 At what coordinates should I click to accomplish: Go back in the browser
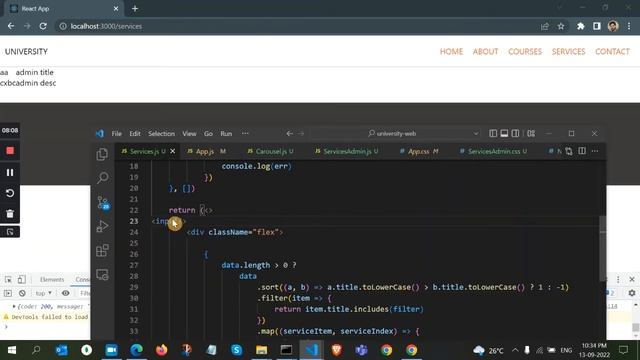tap(11, 26)
